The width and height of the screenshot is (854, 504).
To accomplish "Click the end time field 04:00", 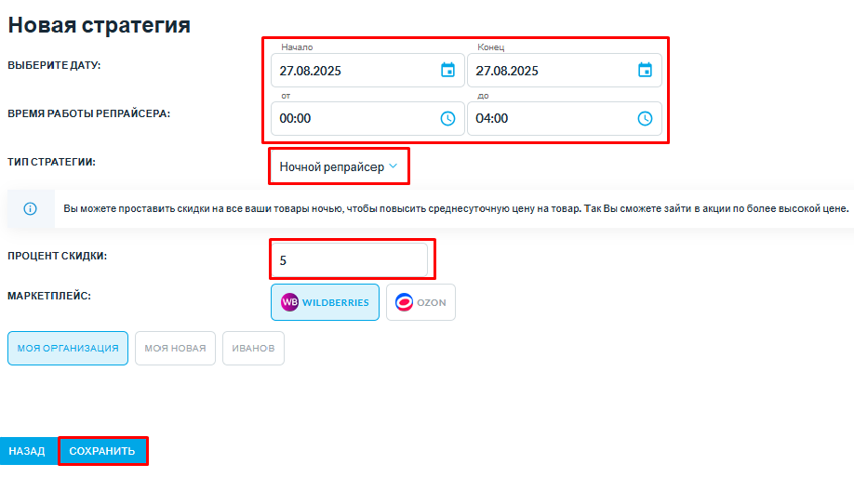I will tap(565, 119).
